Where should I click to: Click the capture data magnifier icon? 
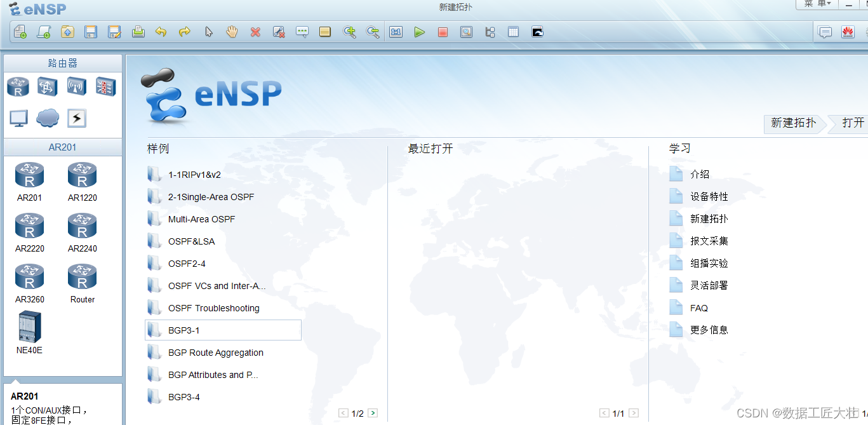[x=467, y=32]
